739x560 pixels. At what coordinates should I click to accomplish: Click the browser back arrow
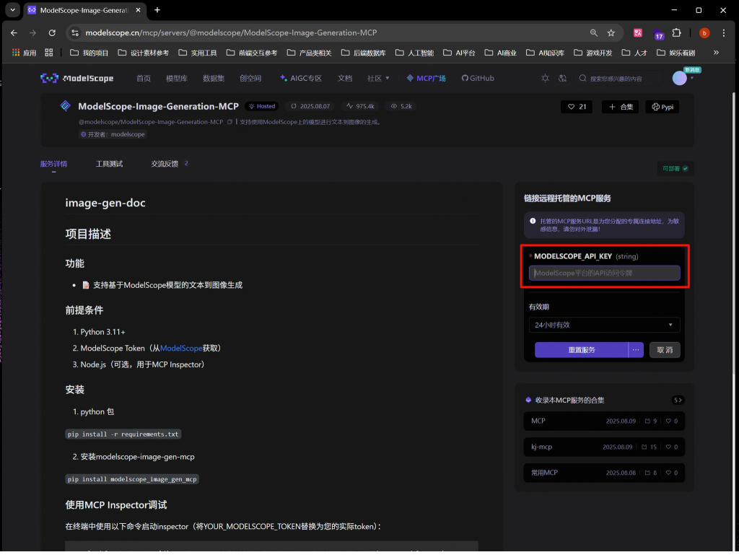(14, 32)
